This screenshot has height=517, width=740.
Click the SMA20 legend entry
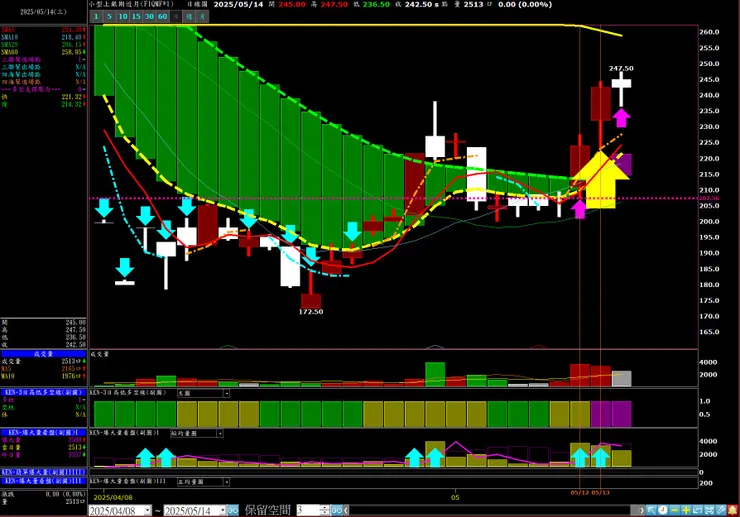pos(43,44)
